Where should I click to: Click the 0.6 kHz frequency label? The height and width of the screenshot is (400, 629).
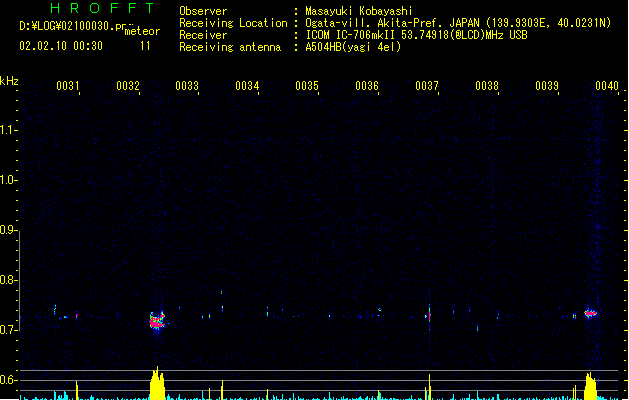(8, 380)
